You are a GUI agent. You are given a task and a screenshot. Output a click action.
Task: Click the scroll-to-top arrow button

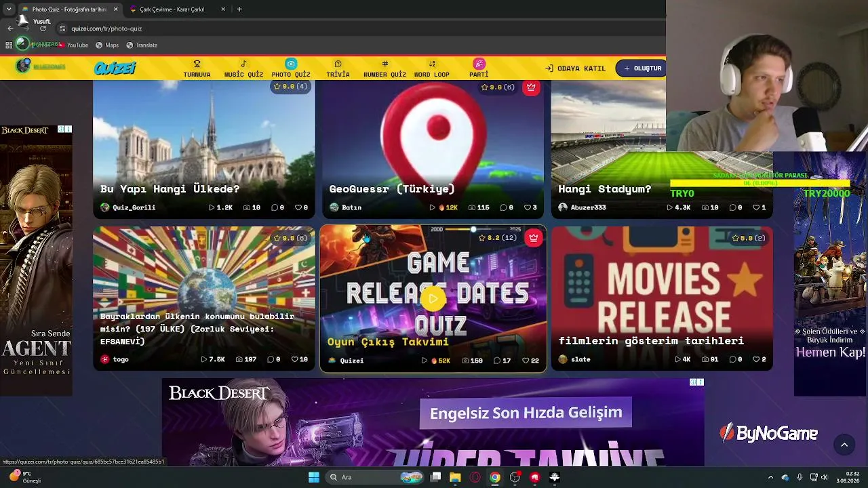(x=844, y=445)
